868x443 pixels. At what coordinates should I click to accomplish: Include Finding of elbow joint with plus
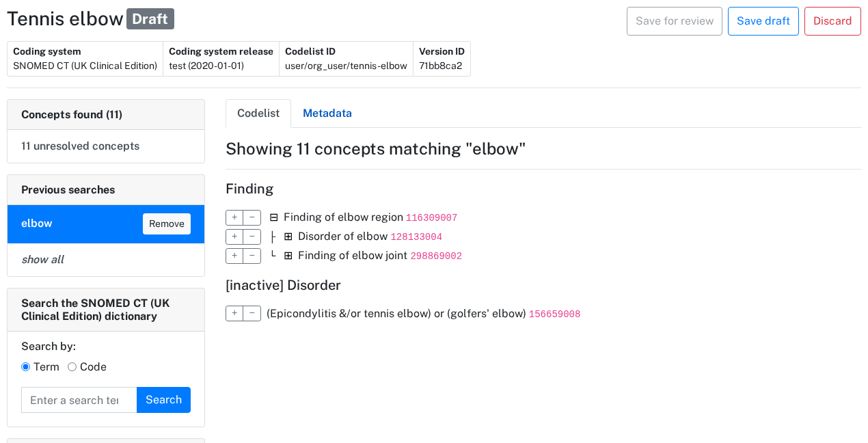point(234,256)
